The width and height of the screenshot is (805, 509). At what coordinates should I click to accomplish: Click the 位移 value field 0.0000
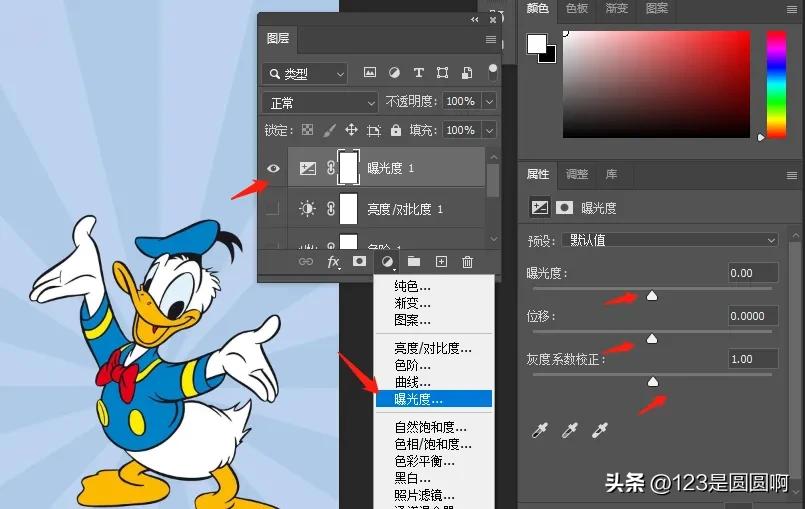coord(753,316)
